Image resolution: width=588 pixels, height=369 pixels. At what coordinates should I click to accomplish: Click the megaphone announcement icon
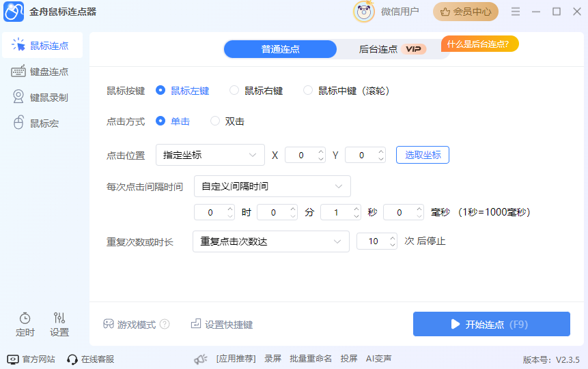(x=201, y=359)
